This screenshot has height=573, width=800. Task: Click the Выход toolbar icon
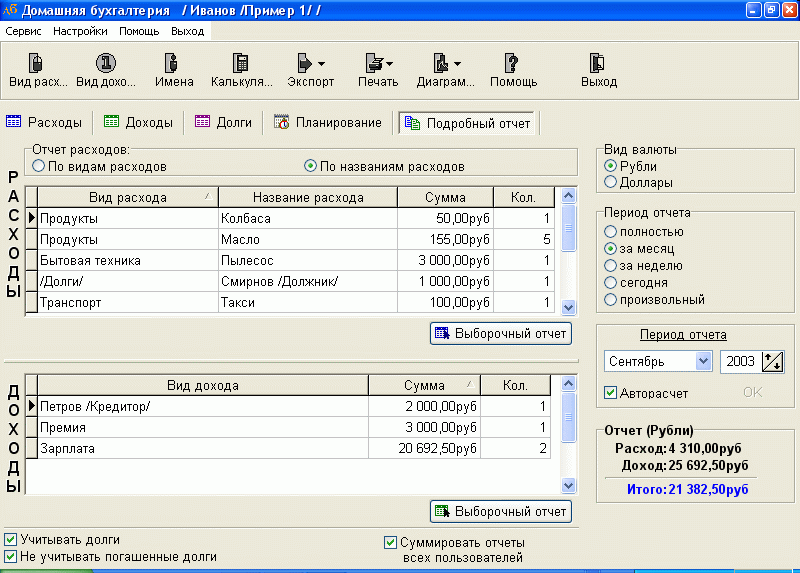tap(598, 70)
